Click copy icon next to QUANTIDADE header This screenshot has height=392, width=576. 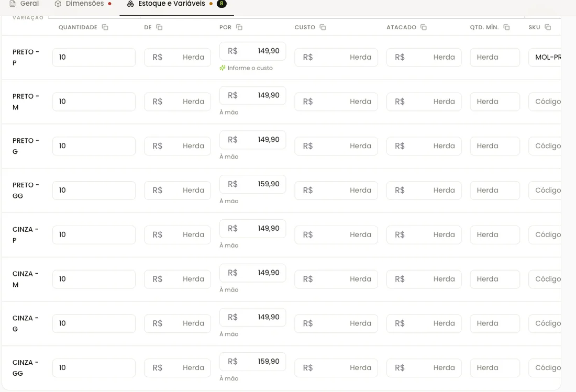click(x=105, y=27)
